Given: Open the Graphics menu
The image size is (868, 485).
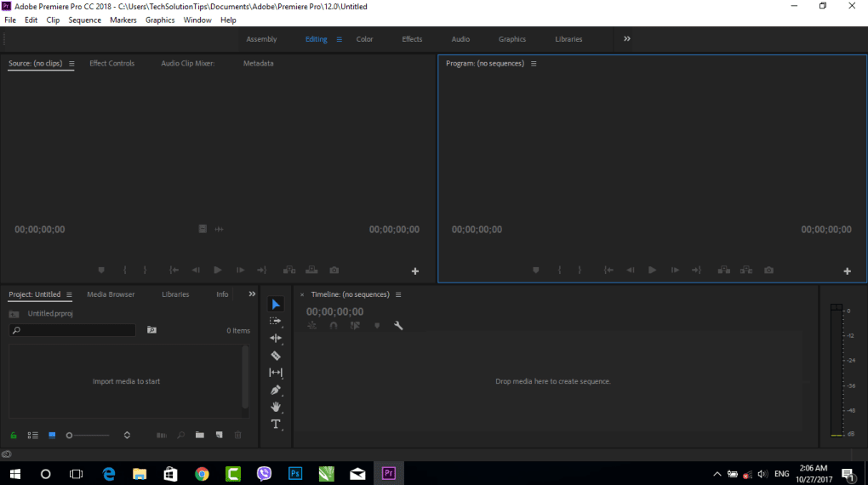Looking at the screenshot, I should point(160,20).
